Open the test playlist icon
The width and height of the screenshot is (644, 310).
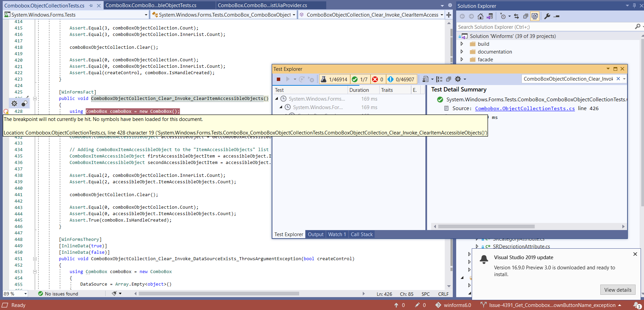pos(426,79)
